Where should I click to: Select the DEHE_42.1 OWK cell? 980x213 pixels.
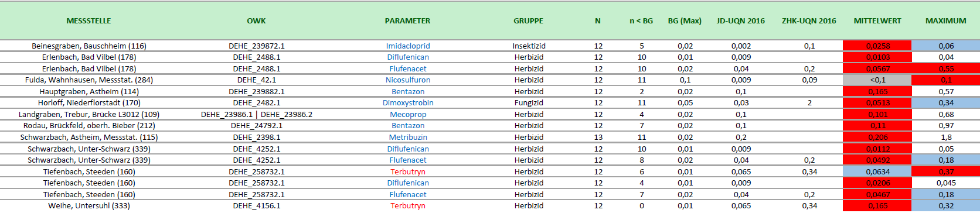pyautogui.click(x=257, y=80)
